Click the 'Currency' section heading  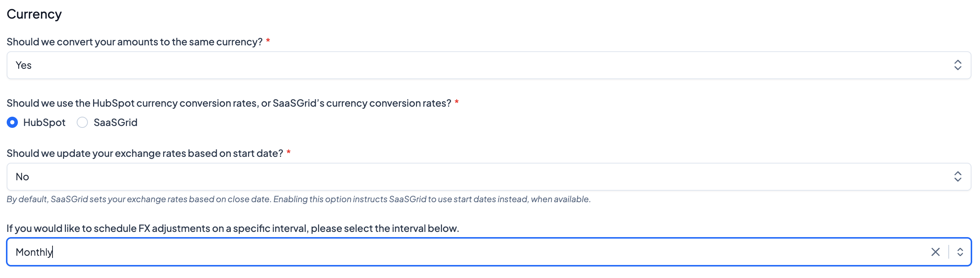click(34, 14)
